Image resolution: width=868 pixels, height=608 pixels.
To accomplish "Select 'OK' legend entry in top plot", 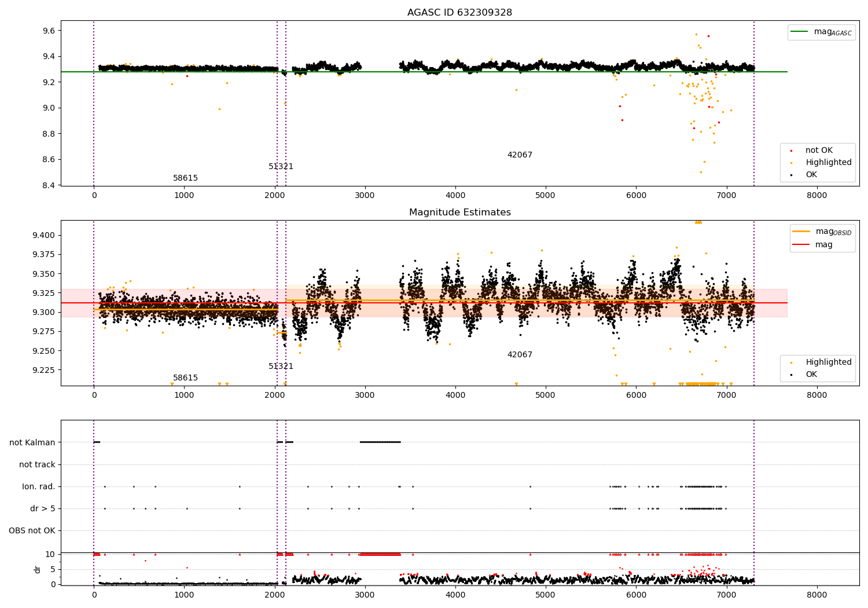I will click(811, 175).
